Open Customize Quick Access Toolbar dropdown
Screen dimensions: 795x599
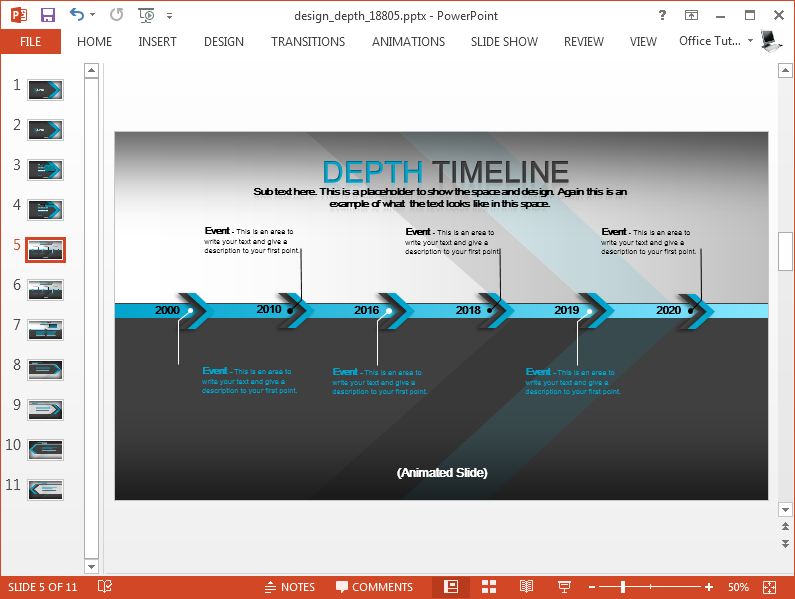tap(169, 16)
